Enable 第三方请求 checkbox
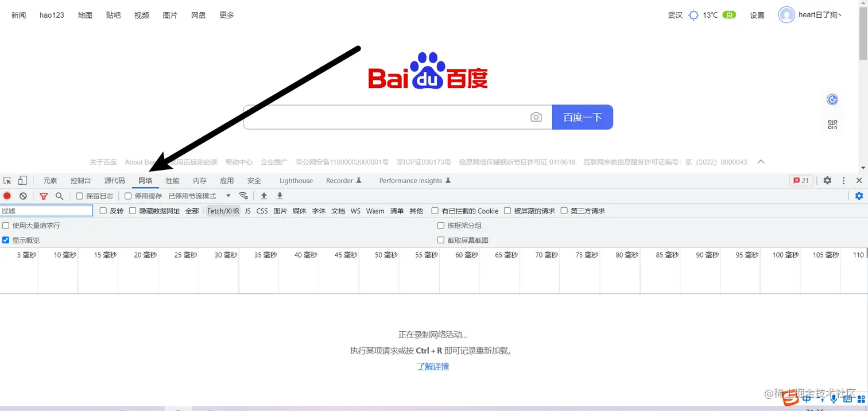 (564, 211)
